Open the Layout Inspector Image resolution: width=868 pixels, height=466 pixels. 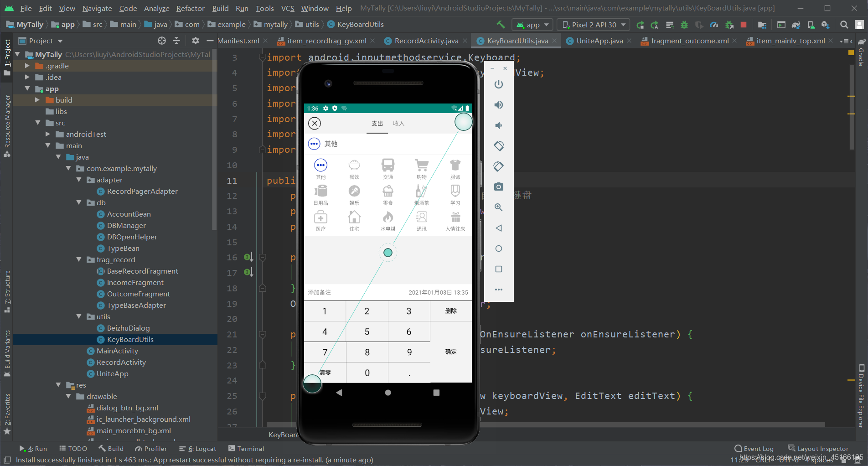click(818, 449)
